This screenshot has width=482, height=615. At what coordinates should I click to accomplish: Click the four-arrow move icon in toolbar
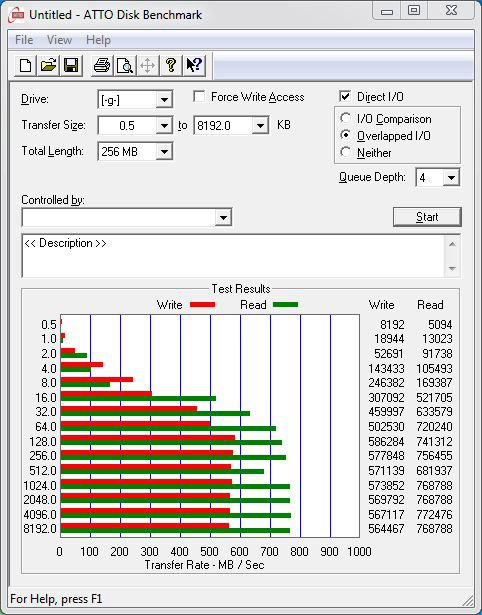coord(147,65)
